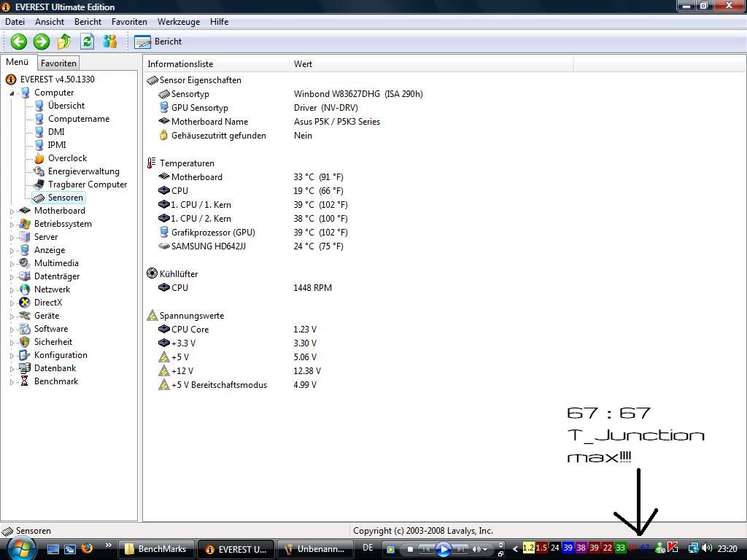The width and height of the screenshot is (747, 560).
Task: Click the Tragbarer Computer laptop icon
Action: pyautogui.click(x=39, y=184)
